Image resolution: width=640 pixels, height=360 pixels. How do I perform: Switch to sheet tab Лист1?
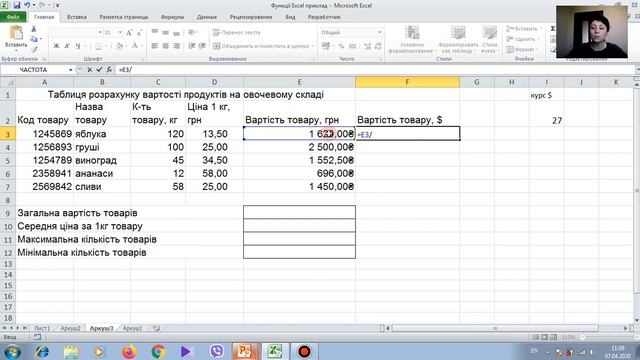(x=42, y=328)
